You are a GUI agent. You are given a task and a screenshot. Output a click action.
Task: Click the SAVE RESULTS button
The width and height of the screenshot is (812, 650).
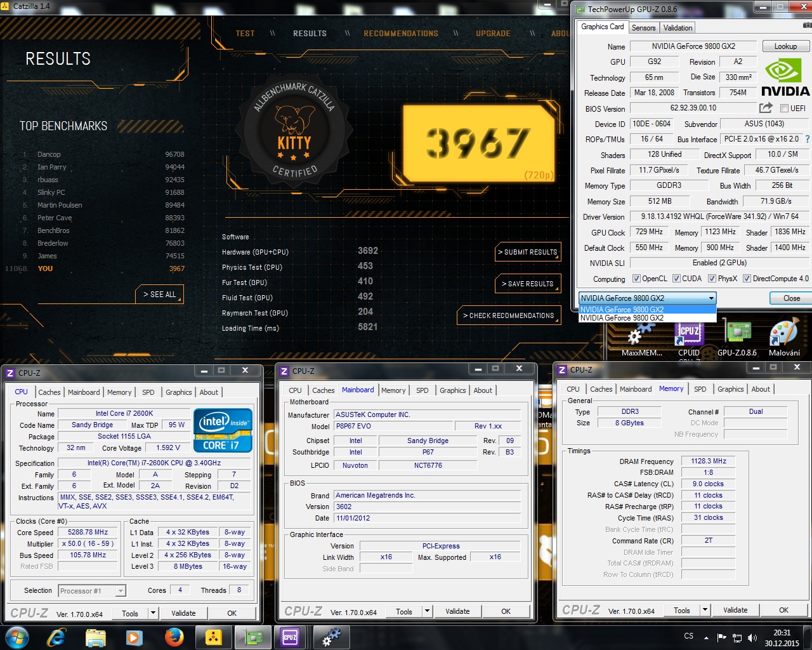(528, 284)
